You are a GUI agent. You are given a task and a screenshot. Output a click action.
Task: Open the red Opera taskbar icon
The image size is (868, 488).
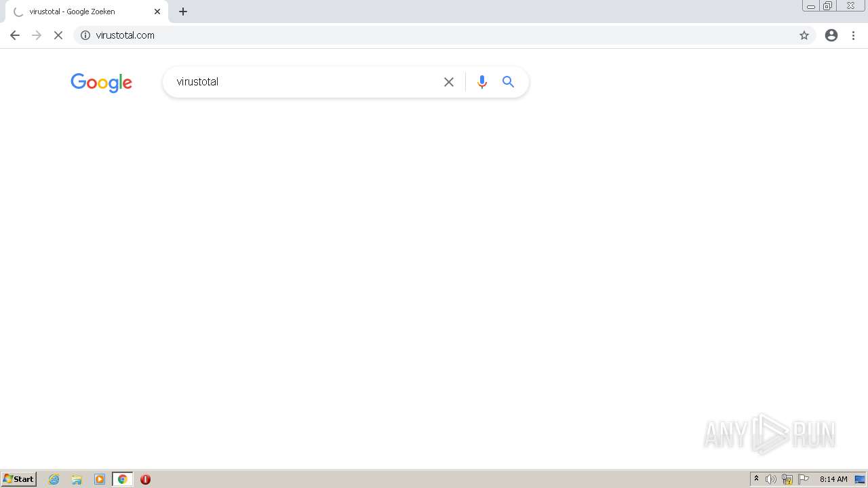tap(145, 479)
